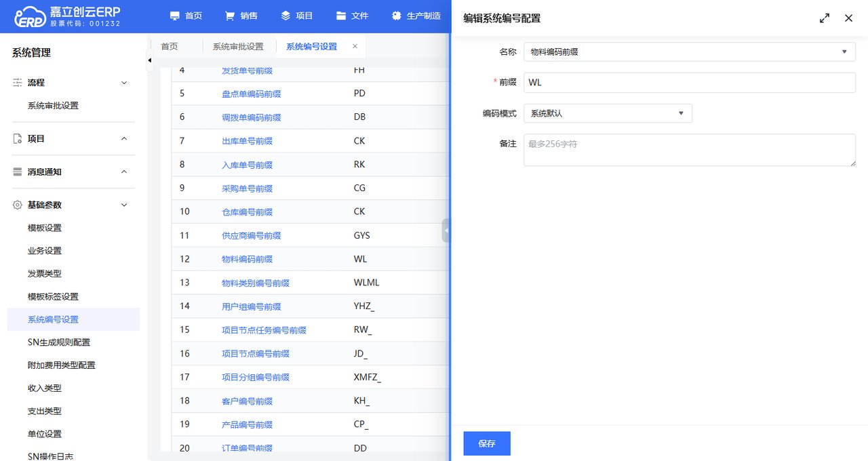Click the 流程 slider icon in sidebar

tap(18, 83)
